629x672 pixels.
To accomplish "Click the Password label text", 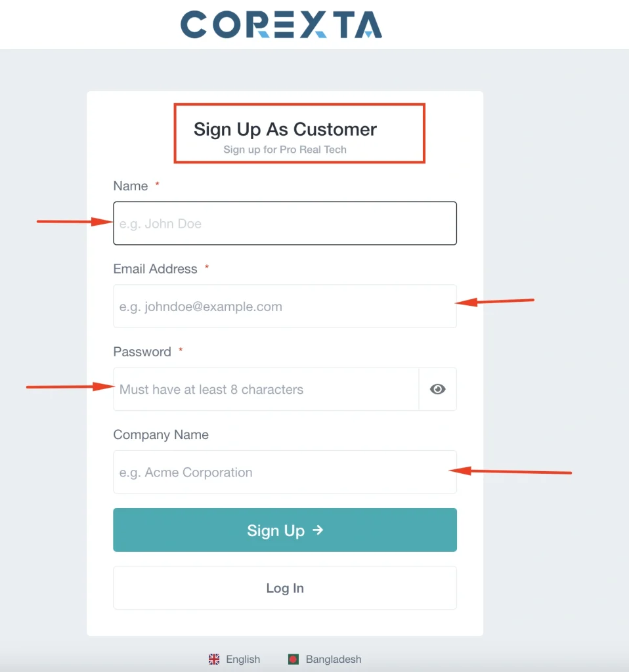I will point(142,352).
